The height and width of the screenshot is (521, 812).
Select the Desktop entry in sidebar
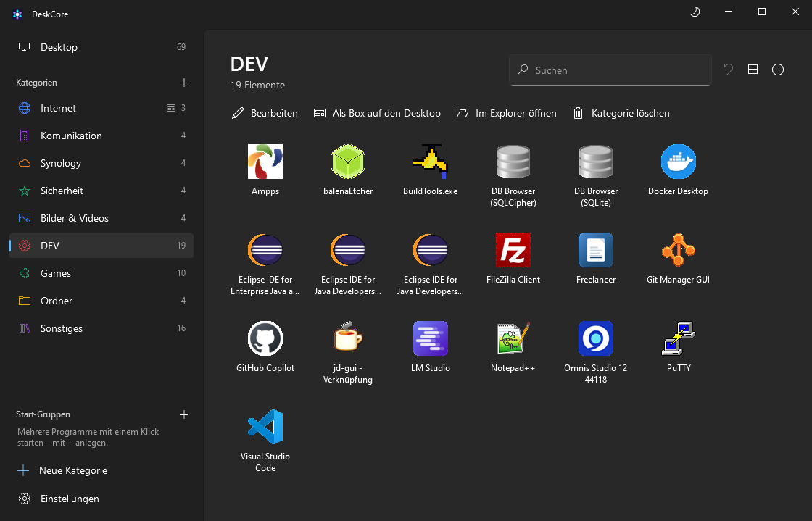point(101,47)
